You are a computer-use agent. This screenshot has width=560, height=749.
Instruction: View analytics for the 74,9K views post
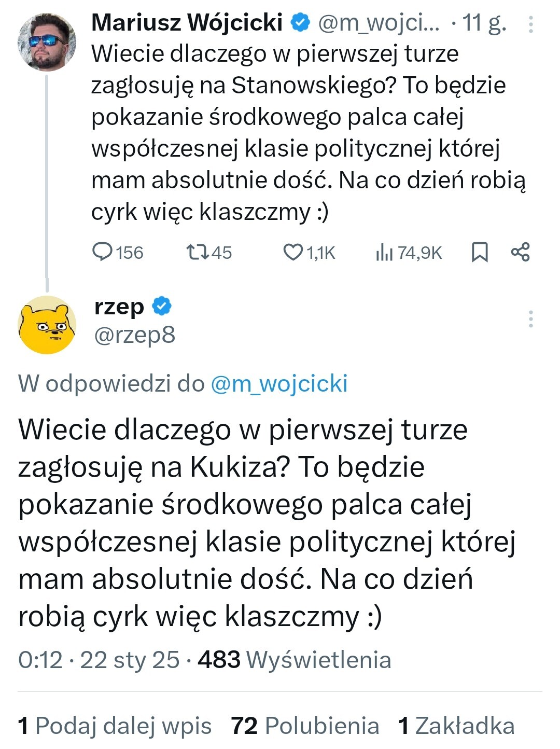click(384, 252)
